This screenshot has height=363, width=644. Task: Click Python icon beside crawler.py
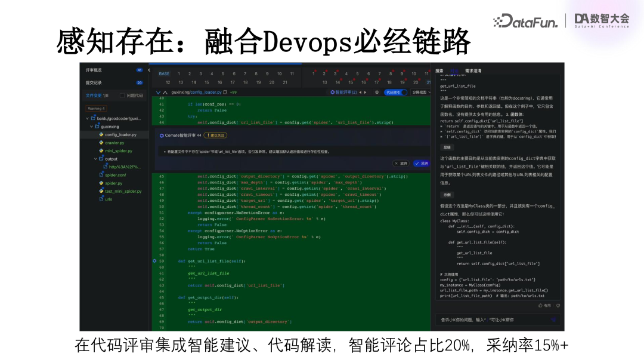click(101, 143)
